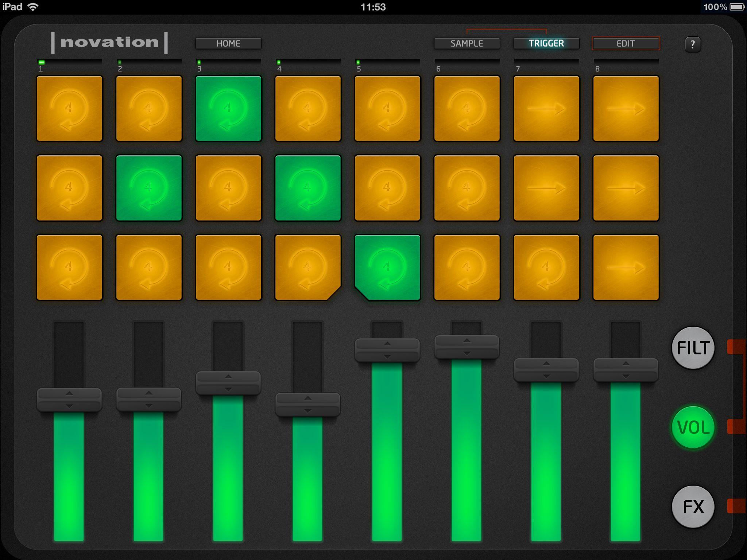
Task: Return to the HOME screen
Action: [x=228, y=43]
